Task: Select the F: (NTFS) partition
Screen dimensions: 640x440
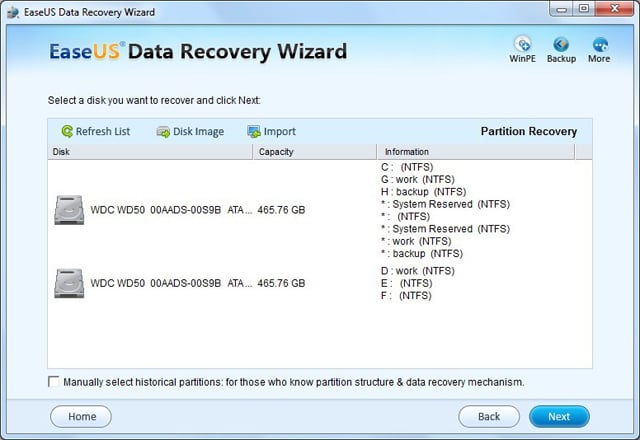Action: point(406,296)
